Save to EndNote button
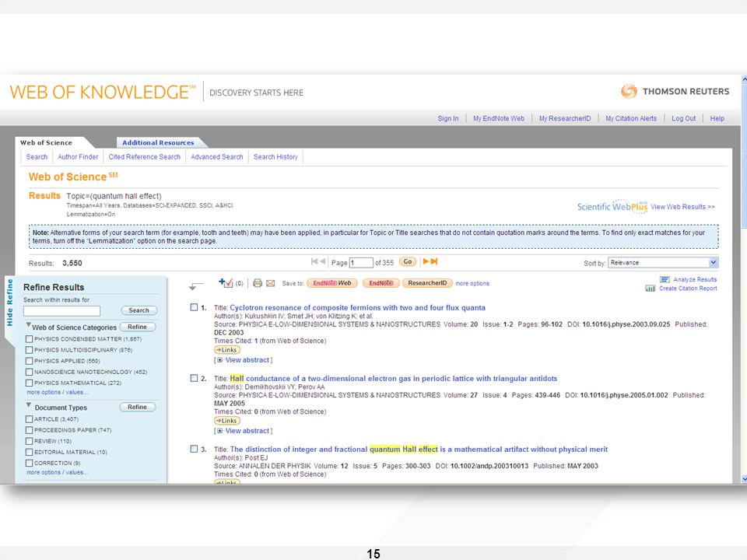 tap(381, 283)
